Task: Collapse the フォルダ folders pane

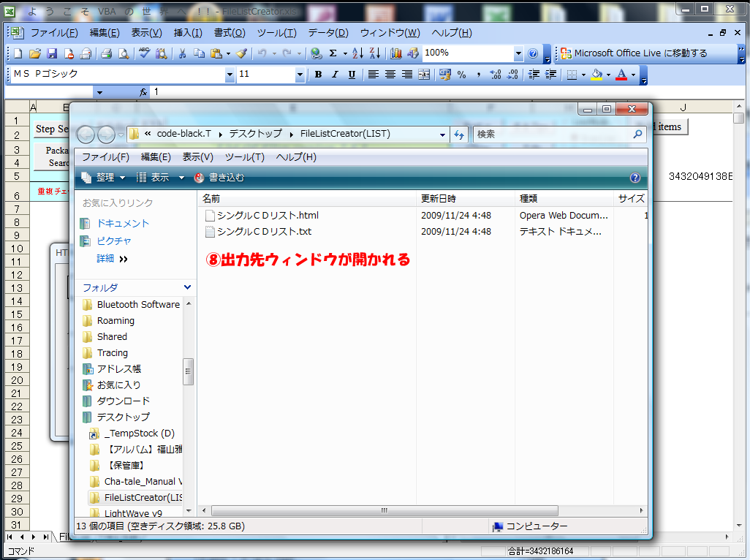Action: coord(187,287)
